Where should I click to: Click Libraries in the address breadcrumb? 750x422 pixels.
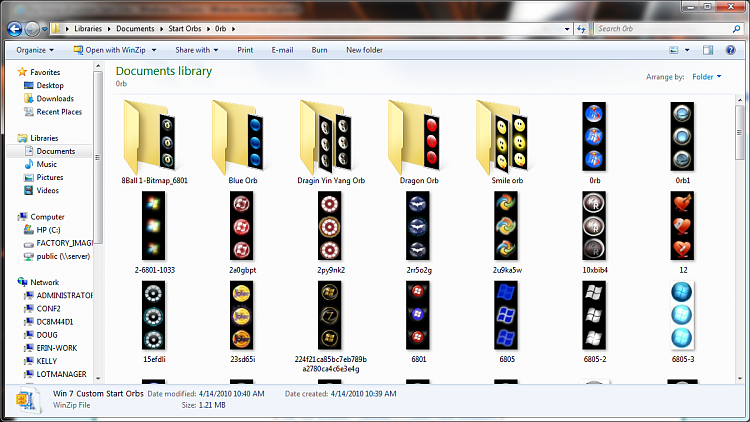pyautogui.click(x=88, y=29)
